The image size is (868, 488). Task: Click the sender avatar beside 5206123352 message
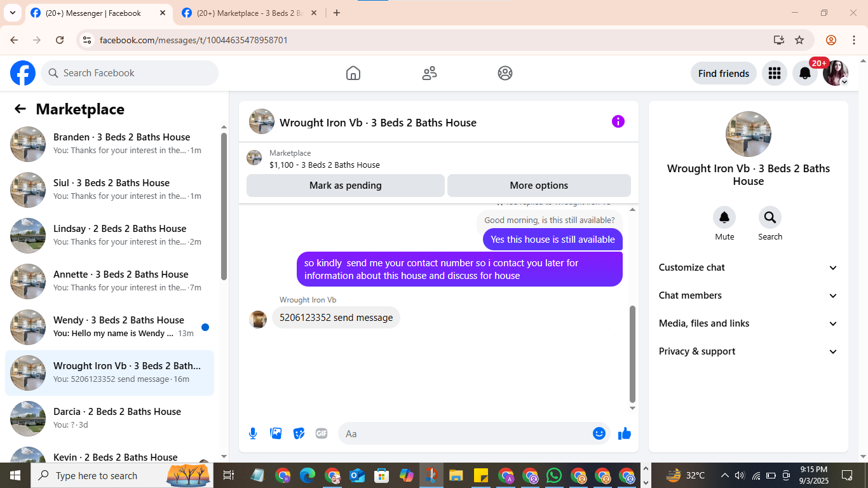point(258,319)
